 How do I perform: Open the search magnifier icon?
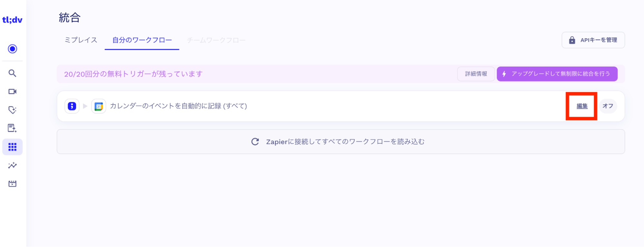(12, 73)
